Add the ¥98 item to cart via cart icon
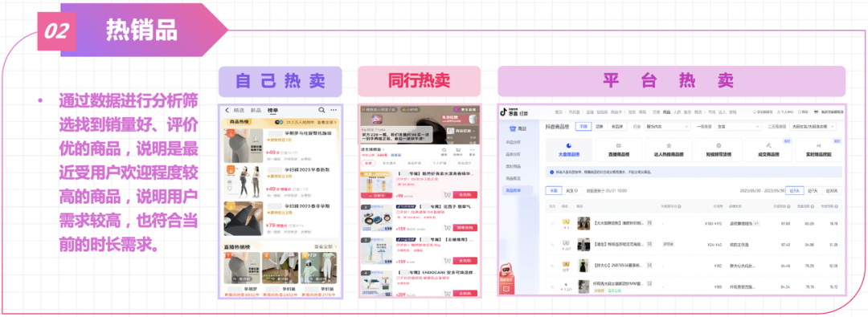The width and height of the screenshot is (868, 317). [447, 195]
